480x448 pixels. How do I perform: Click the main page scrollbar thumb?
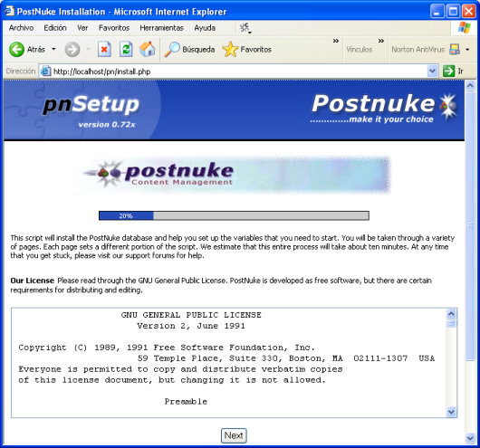coord(470,226)
